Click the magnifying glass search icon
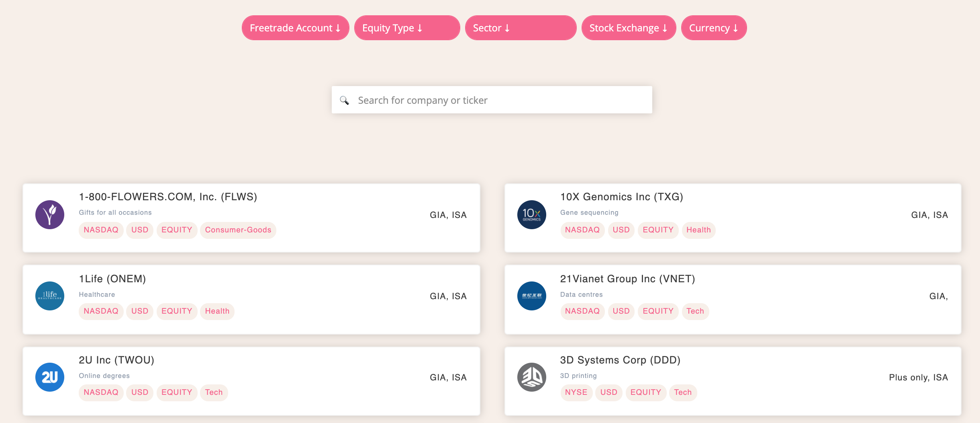 (344, 100)
